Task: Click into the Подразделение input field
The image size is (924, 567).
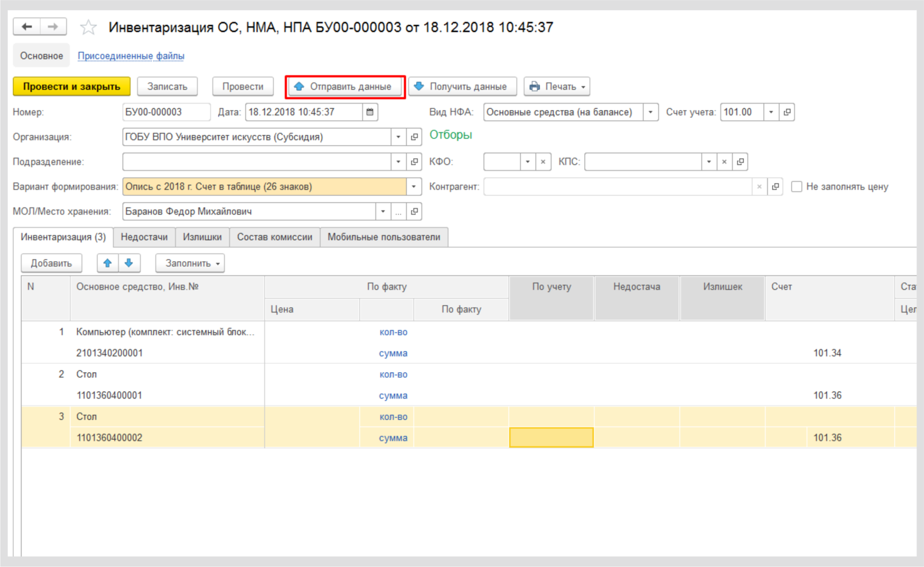Action: click(x=256, y=162)
